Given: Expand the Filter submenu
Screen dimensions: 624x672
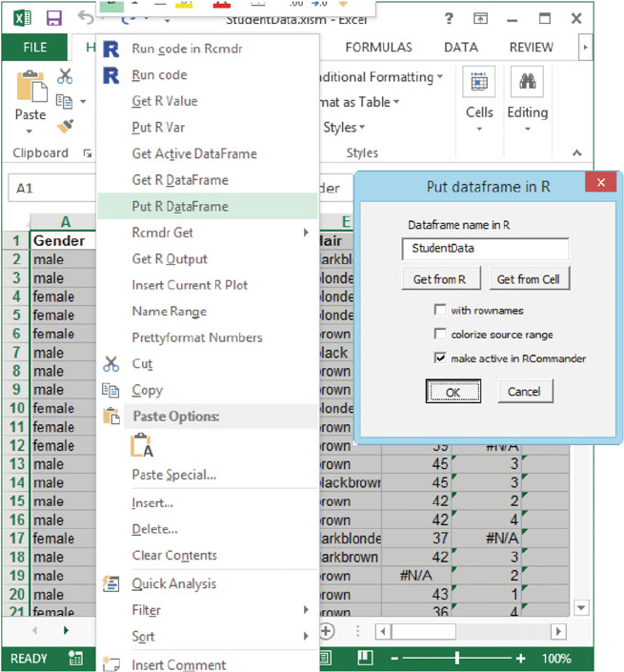Looking at the screenshot, I should 306,610.
